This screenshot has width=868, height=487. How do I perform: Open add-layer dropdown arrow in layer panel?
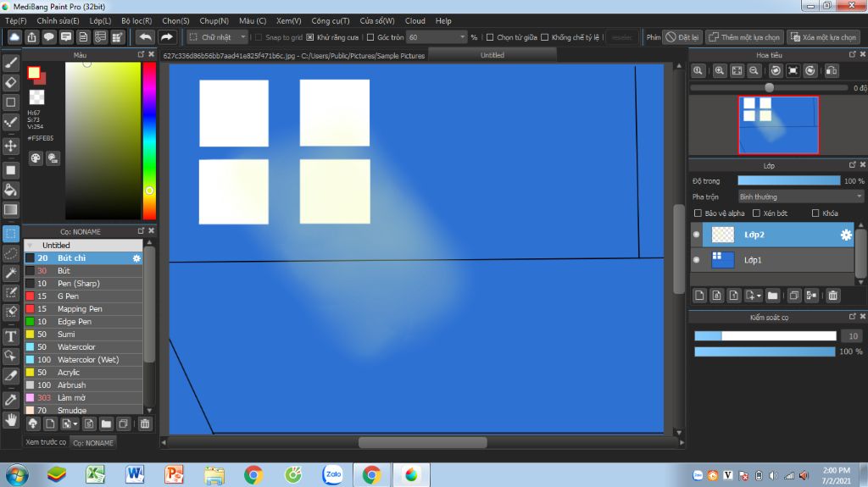(759, 296)
